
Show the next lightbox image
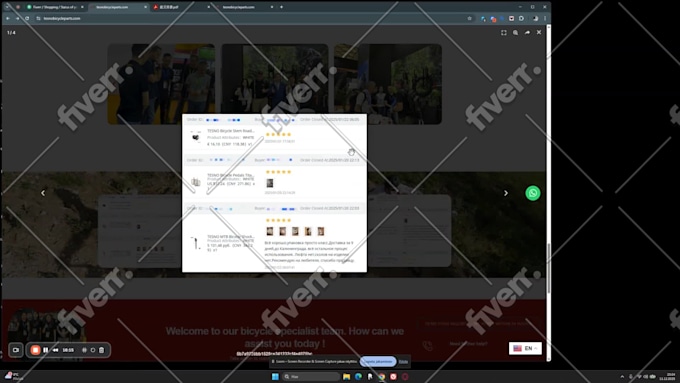point(506,193)
